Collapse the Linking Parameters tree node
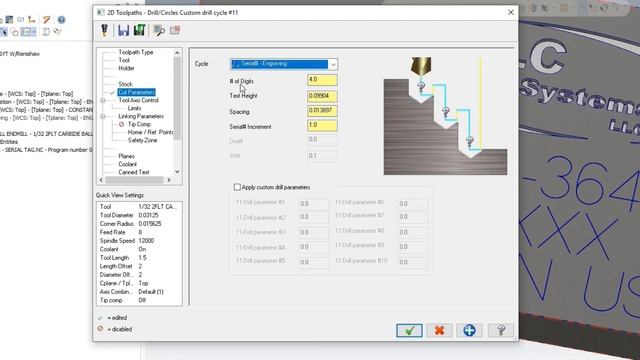The height and width of the screenshot is (360, 640). click(x=103, y=116)
